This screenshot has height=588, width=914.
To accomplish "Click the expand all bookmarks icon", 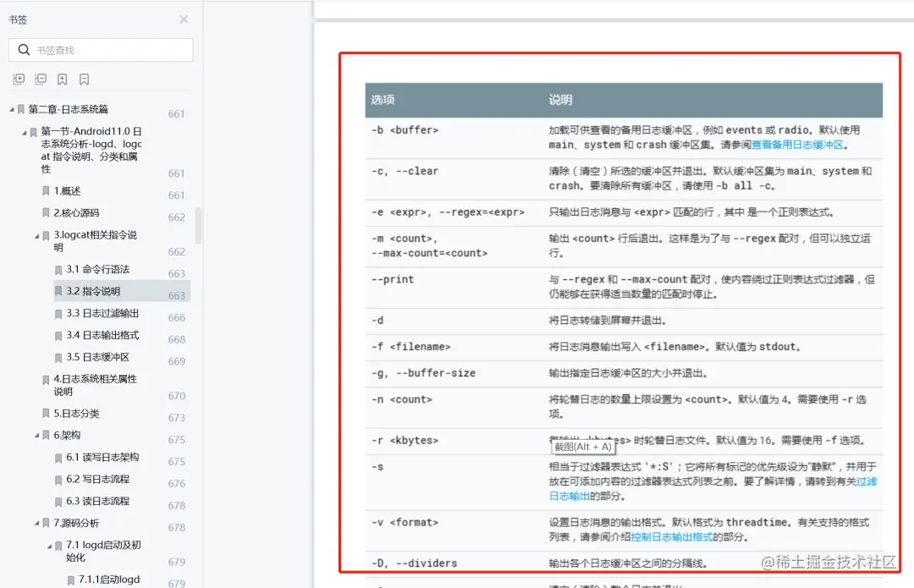I will 19,78.
